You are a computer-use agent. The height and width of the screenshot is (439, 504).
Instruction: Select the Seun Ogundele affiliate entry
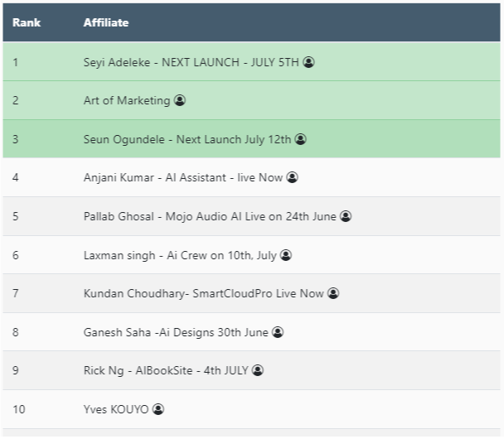[187, 139]
